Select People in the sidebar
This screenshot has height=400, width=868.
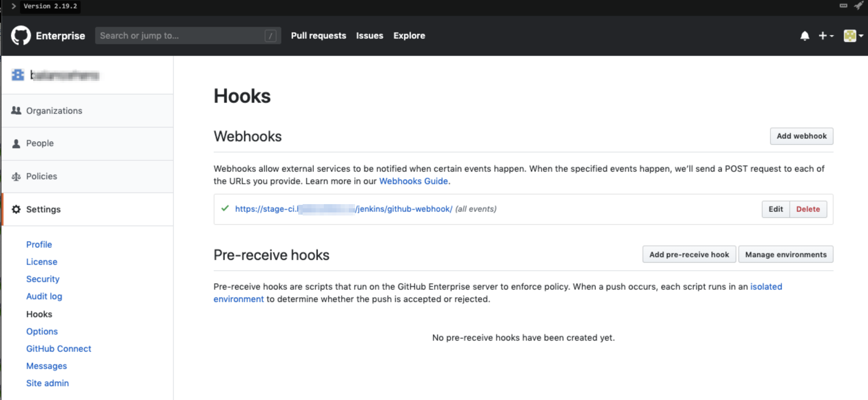click(x=40, y=143)
